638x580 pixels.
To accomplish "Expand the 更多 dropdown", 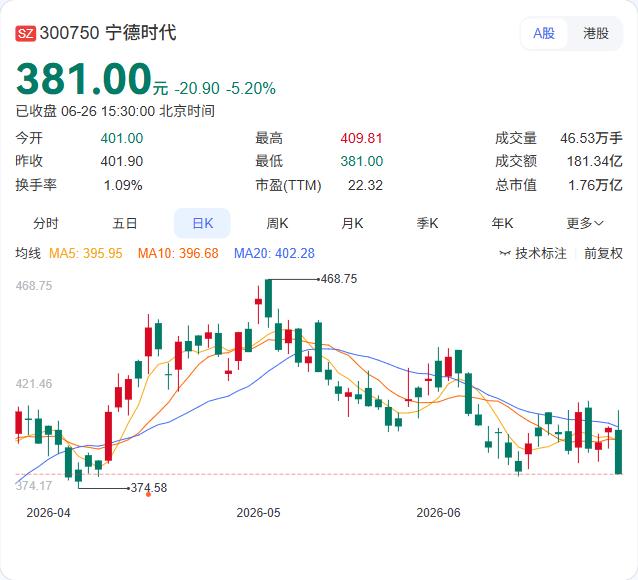I will 585,223.
